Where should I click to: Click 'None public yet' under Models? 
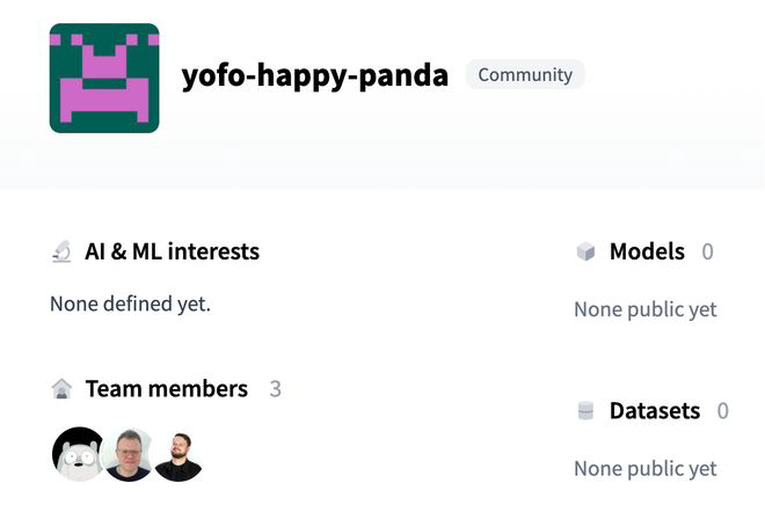(x=645, y=309)
